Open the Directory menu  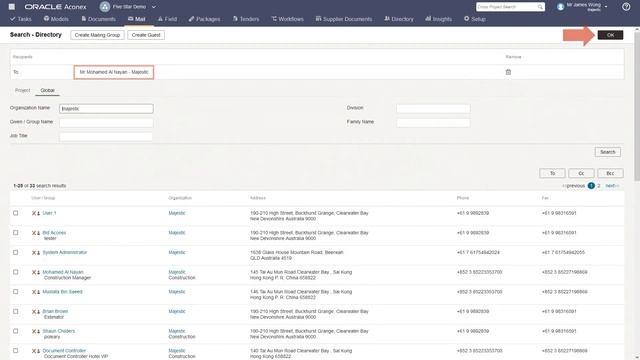399,19
